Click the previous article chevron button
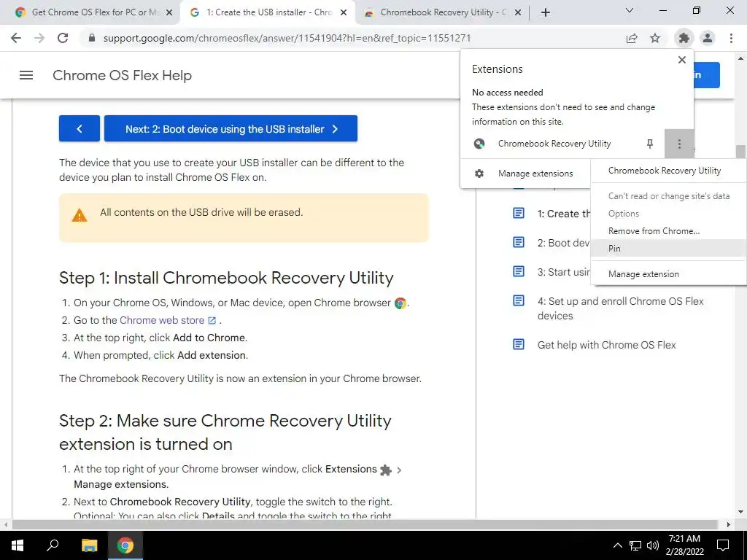Screen dimensions: 747x560 80,128
